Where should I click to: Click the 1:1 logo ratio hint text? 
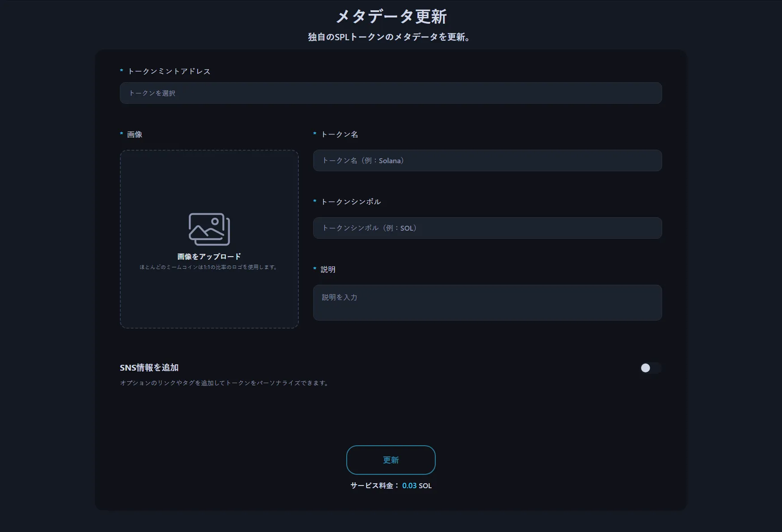point(209,267)
